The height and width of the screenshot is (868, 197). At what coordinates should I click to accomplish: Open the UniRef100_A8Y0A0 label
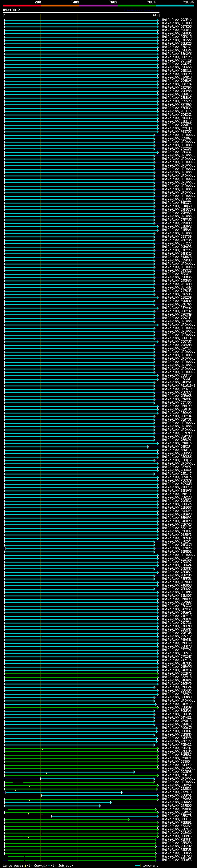coord(176,308)
